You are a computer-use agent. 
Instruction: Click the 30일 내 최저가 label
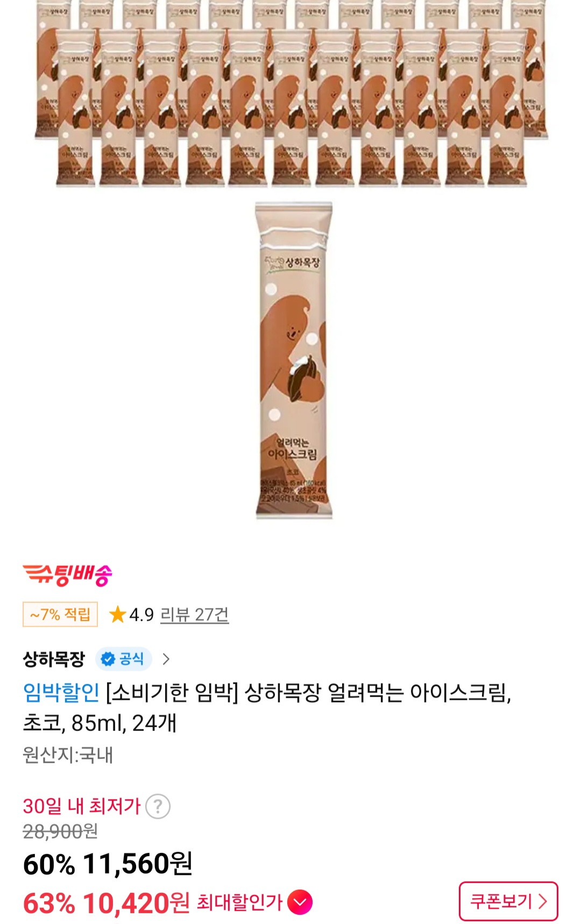[x=82, y=806]
